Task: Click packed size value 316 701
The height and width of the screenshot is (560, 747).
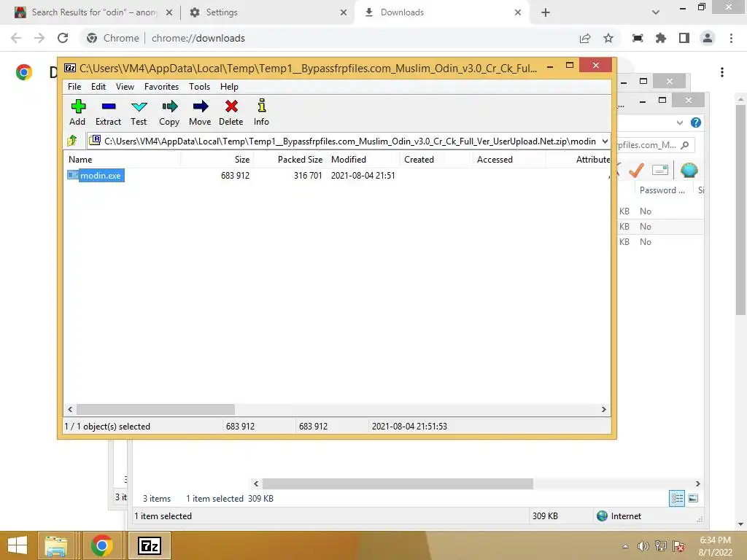Action: point(308,175)
